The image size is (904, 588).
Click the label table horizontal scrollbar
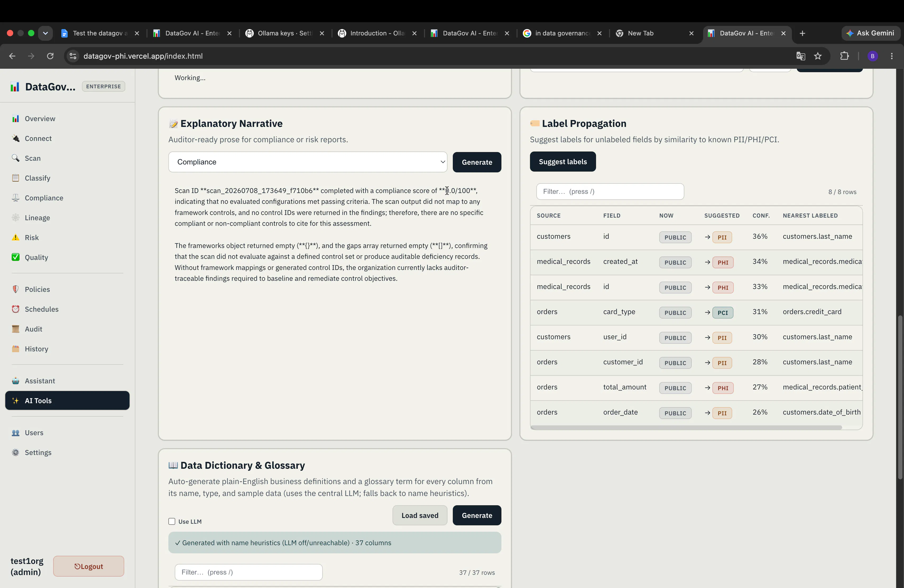686,427
